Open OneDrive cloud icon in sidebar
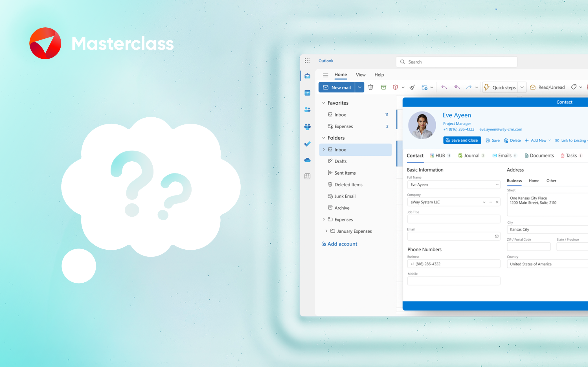588x367 pixels. coord(308,160)
